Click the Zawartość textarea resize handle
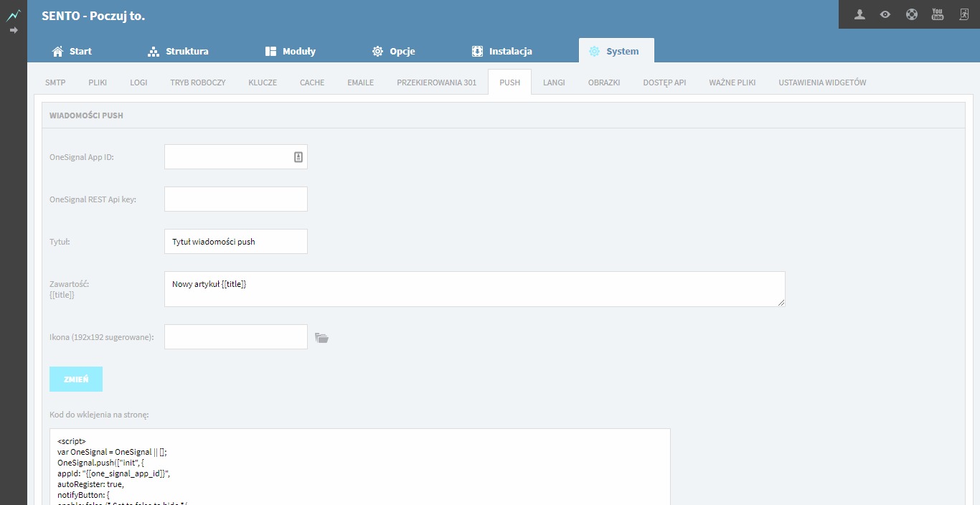 pos(781,303)
